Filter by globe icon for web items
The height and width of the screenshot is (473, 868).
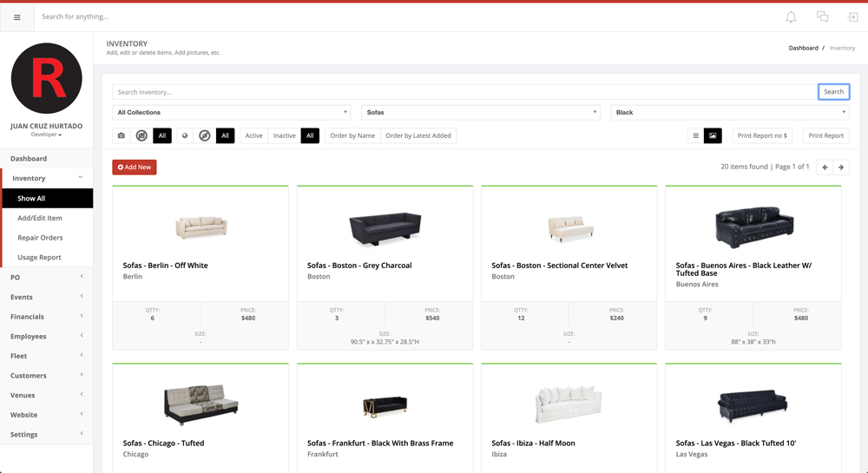(185, 135)
